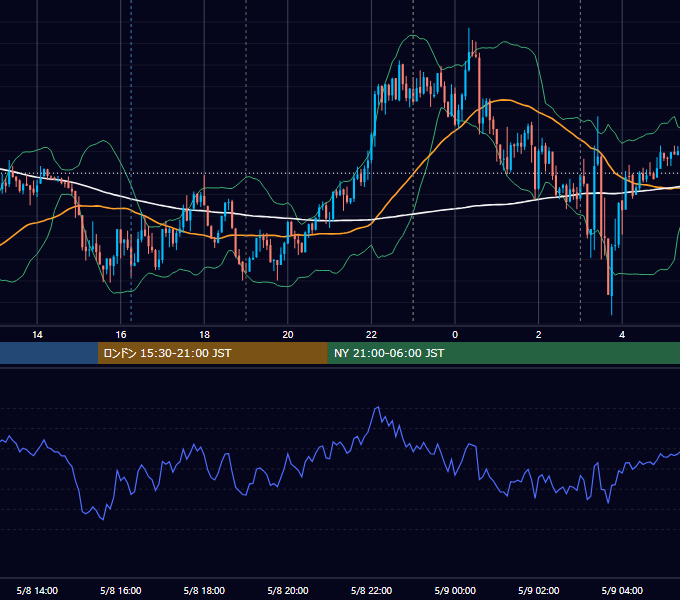Click the candle at the lowest wick before 4
Viewport: 680px width, 600px height.
pos(611,279)
